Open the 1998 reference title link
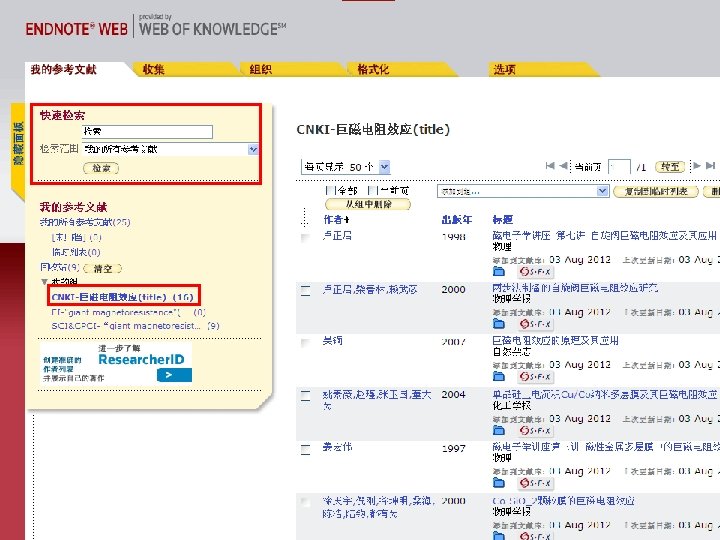Screen dimensions: 720x540 (604, 236)
